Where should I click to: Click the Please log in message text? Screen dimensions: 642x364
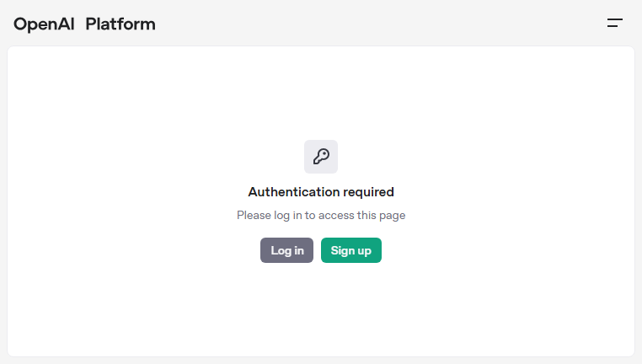click(321, 216)
